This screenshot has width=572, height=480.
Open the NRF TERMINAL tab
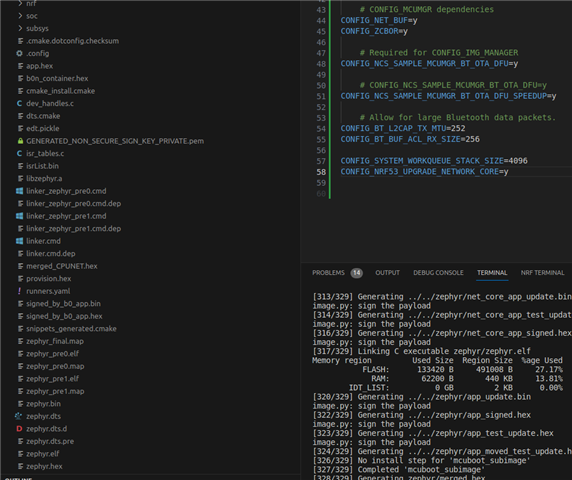click(542, 273)
